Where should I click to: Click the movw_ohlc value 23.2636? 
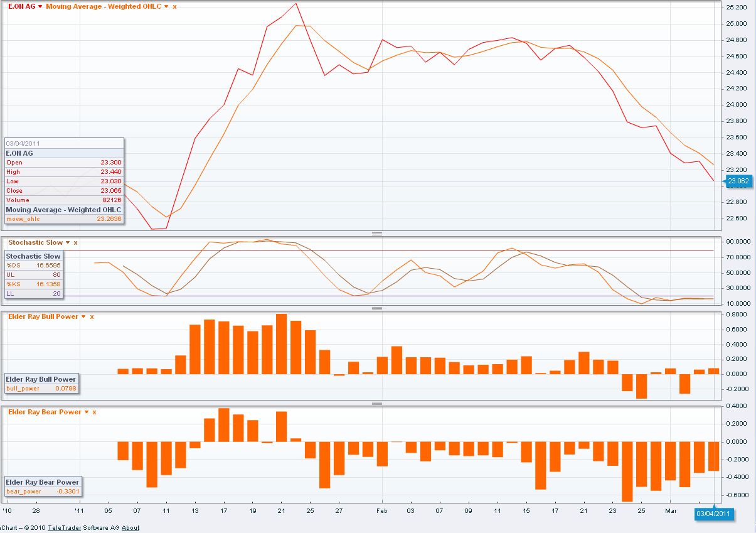point(110,219)
